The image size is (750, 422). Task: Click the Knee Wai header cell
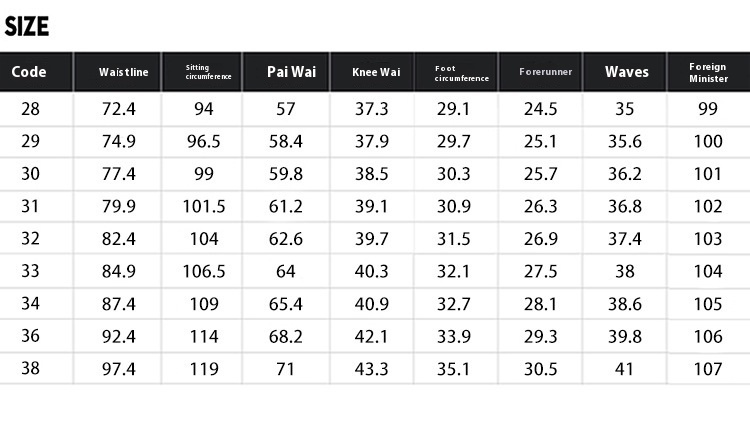coord(375,72)
